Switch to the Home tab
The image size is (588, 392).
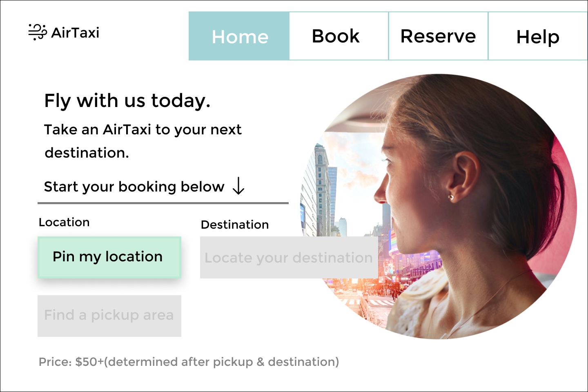[239, 36]
